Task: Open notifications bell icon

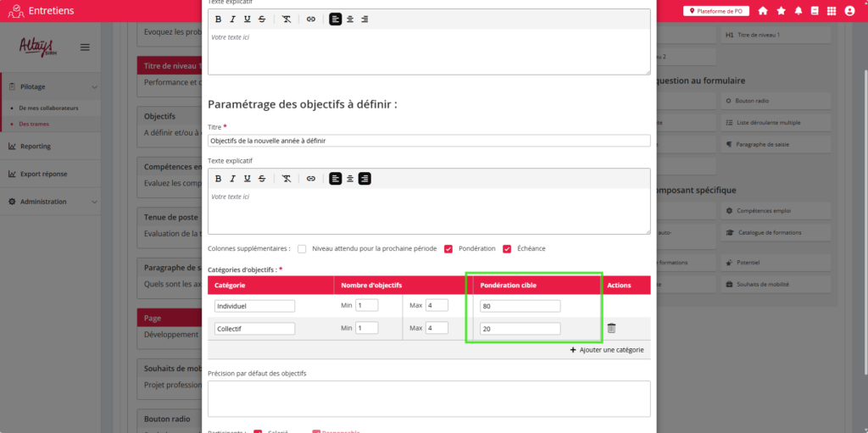Action: (798, 11)
